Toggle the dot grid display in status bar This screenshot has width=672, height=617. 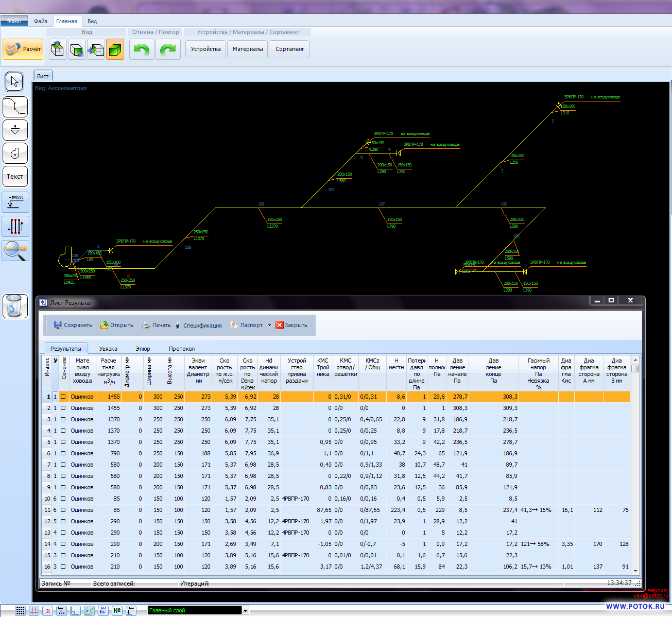pos(20,610)
